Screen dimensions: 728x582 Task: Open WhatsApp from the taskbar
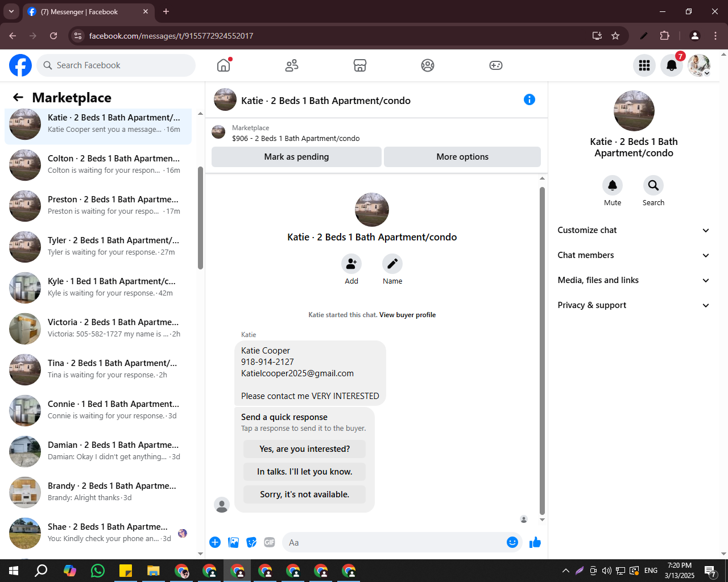point(98,571)
